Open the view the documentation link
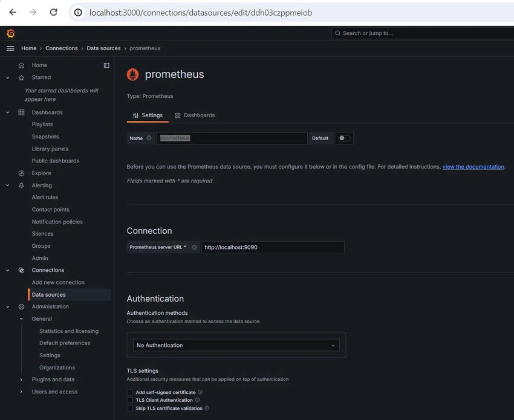The image size is (514, 420). point(473,166)
